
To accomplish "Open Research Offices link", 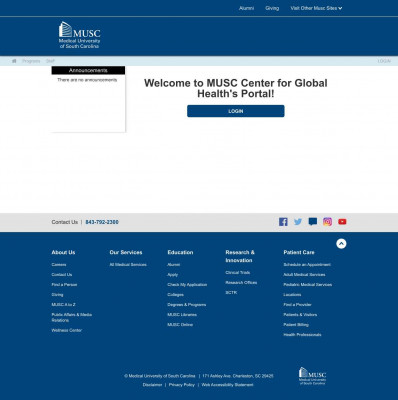I will [x=241, y=283].
